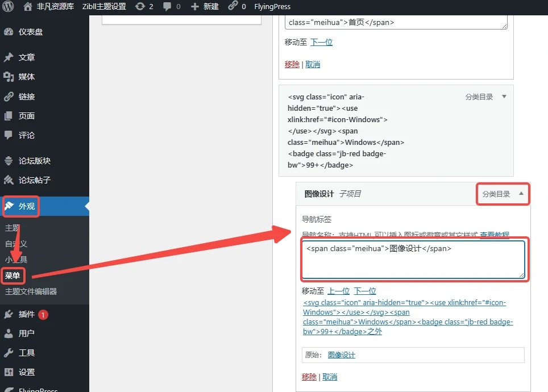Open 仪表盘 dashboard in sidebar
548x392 pixels.
point(30,32)
